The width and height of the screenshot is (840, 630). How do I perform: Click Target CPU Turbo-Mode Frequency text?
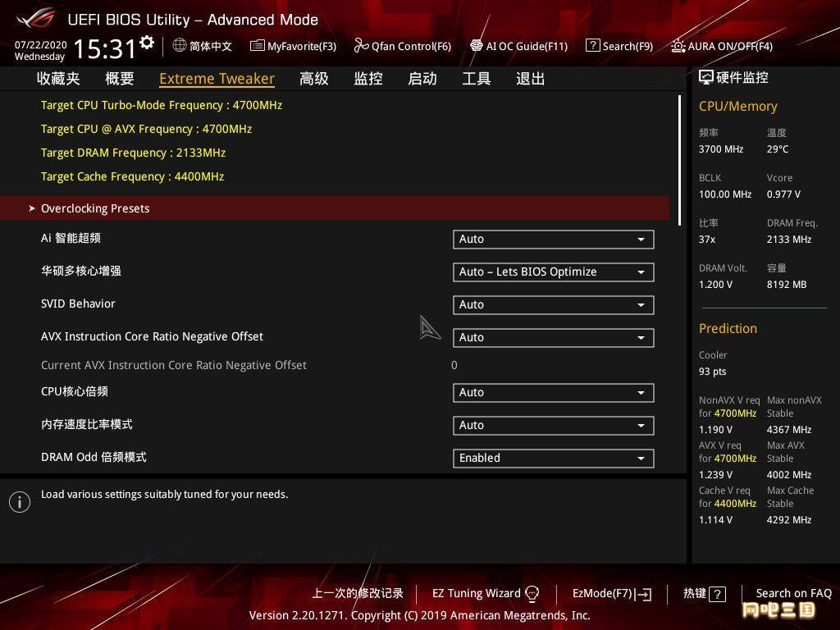162,105
